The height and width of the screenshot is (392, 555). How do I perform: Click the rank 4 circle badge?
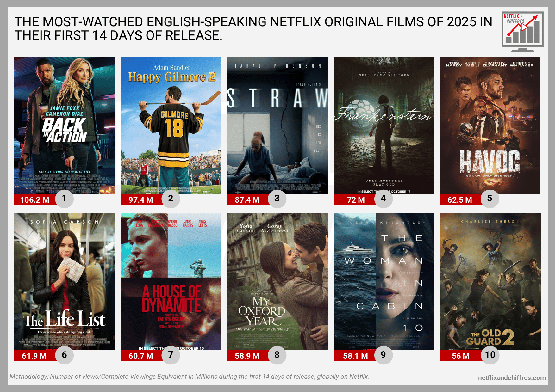click(x=383, y=199)
